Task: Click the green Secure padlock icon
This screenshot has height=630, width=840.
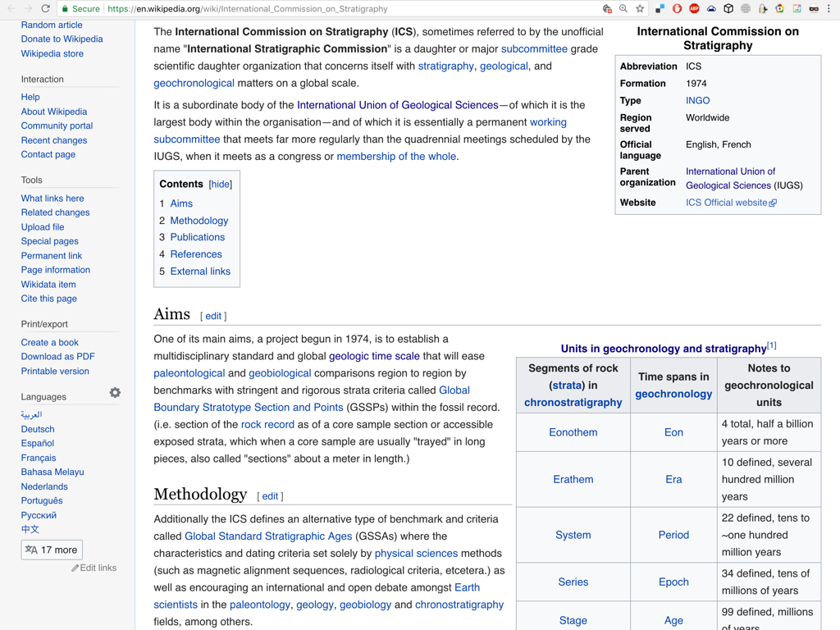Action: [65, 8]
